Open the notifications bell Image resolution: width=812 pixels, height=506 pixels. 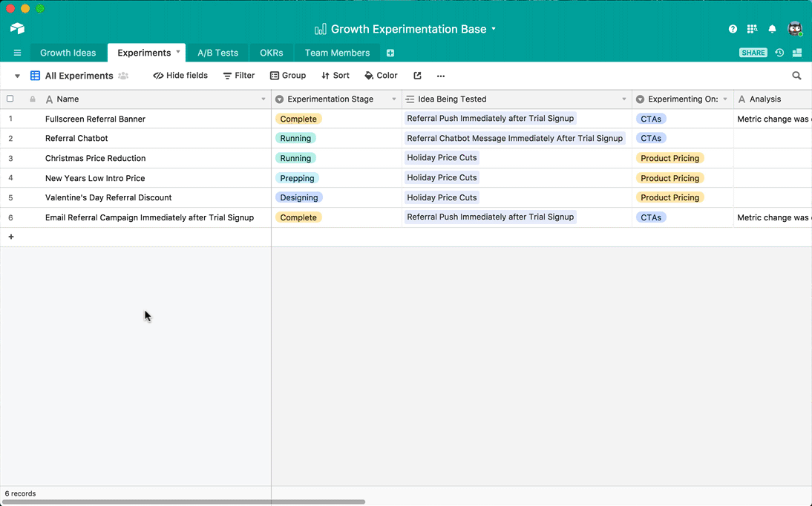772,29
